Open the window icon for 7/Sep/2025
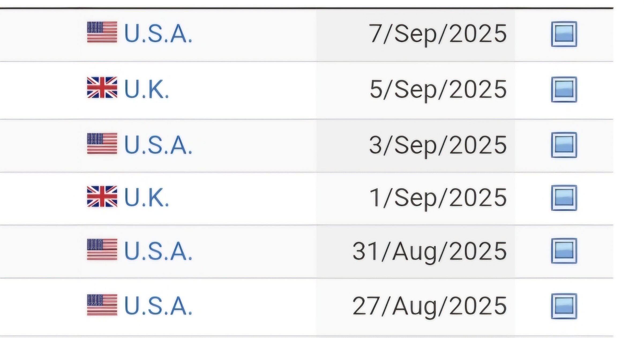This screenshot has height=338, width=644. [564, 34]
